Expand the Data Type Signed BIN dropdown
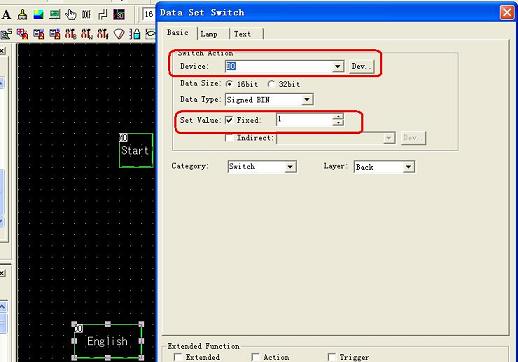This screenshot has width=518, height=362. coord(307,99)
